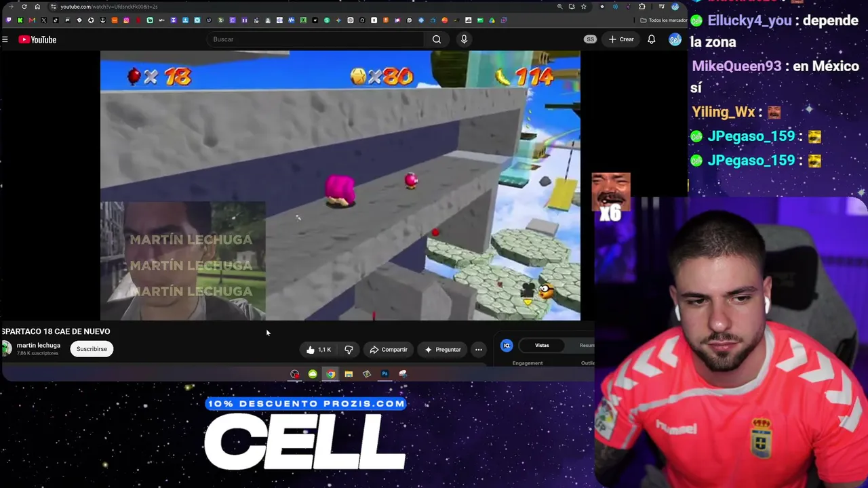The width and height of the screenshot is (868, 488).
Task: Open the martín lechuga channel name link
Action: [39, 346]
